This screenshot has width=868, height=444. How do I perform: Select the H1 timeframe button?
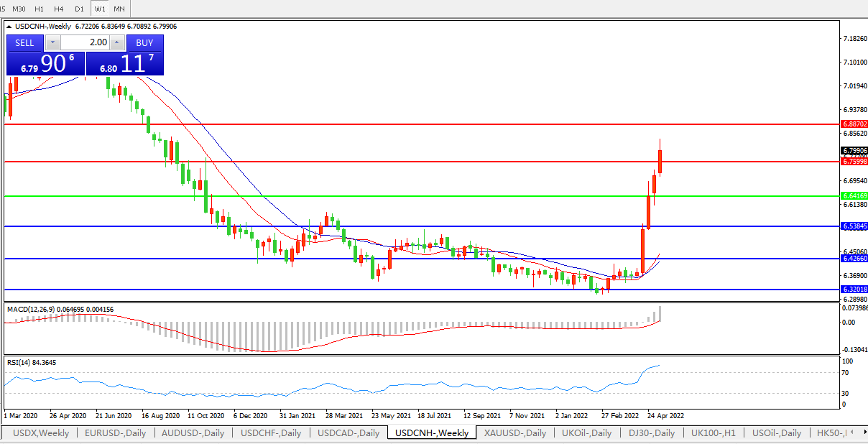point(40,9)
